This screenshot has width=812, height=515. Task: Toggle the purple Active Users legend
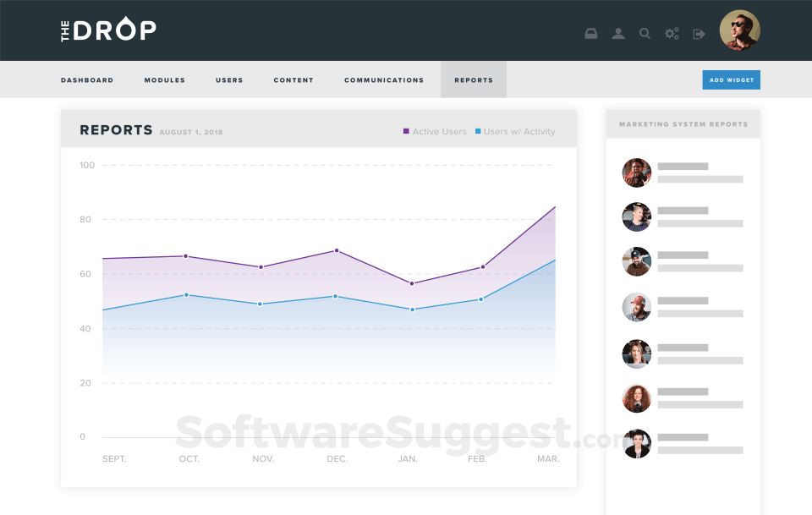tap(435, 131)
